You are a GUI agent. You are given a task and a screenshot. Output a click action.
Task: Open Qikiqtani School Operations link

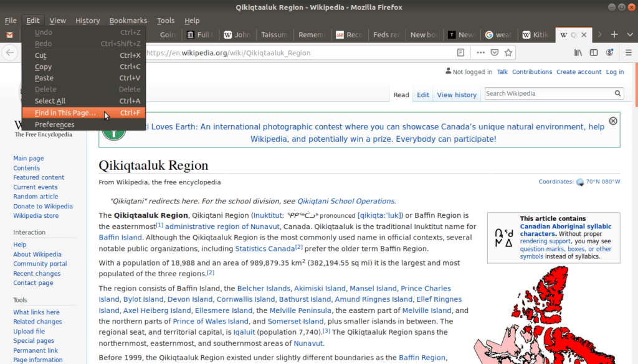(x=346, y=201)
